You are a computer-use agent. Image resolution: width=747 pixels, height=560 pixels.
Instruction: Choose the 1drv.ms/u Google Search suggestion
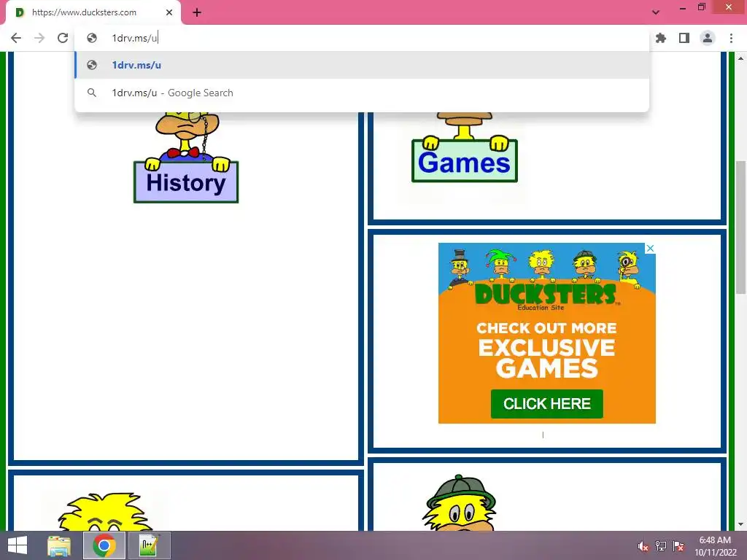click(x=362, y=93)
